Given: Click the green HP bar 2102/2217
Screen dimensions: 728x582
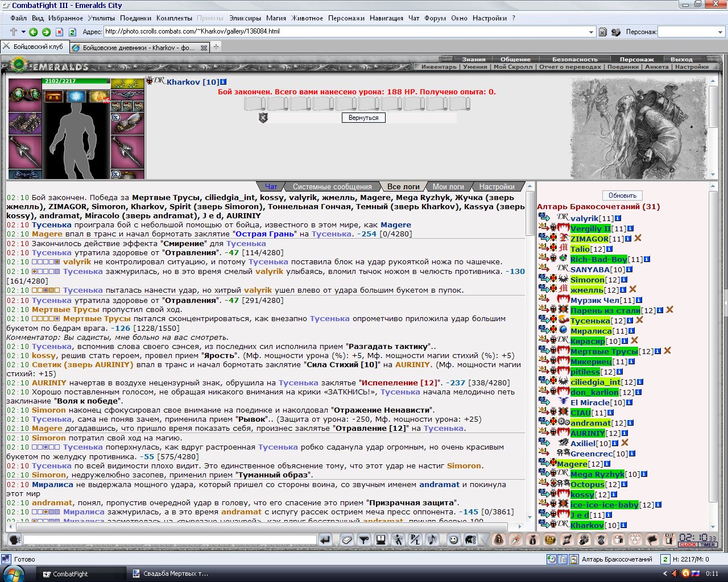Looking at the screenshot, I should [76, 81].
